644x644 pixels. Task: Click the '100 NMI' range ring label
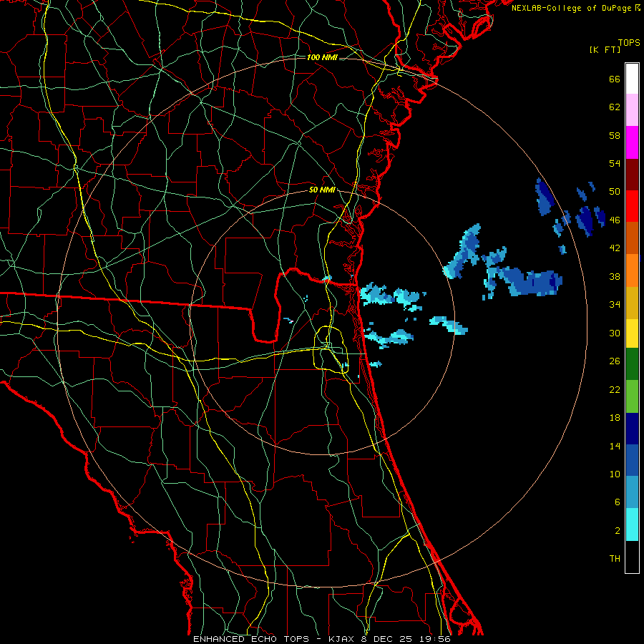tap(322, 57)
